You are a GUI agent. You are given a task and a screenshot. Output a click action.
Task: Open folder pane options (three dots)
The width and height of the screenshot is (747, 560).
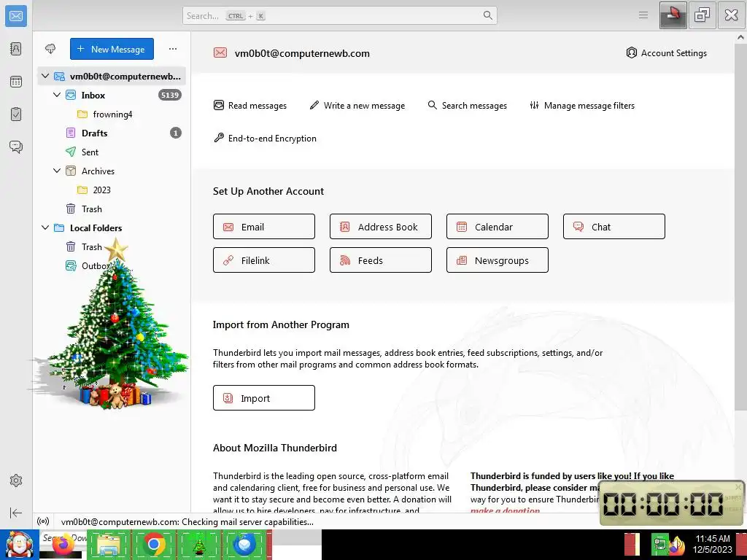click(x=172, y=49)
